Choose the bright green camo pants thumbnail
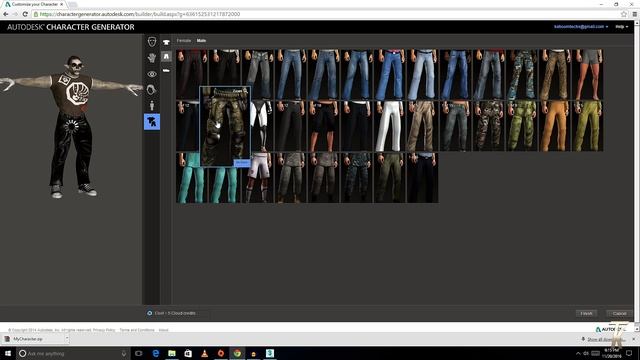The width and height of the screenshot is (640, 360). click(x=522, y=126)
